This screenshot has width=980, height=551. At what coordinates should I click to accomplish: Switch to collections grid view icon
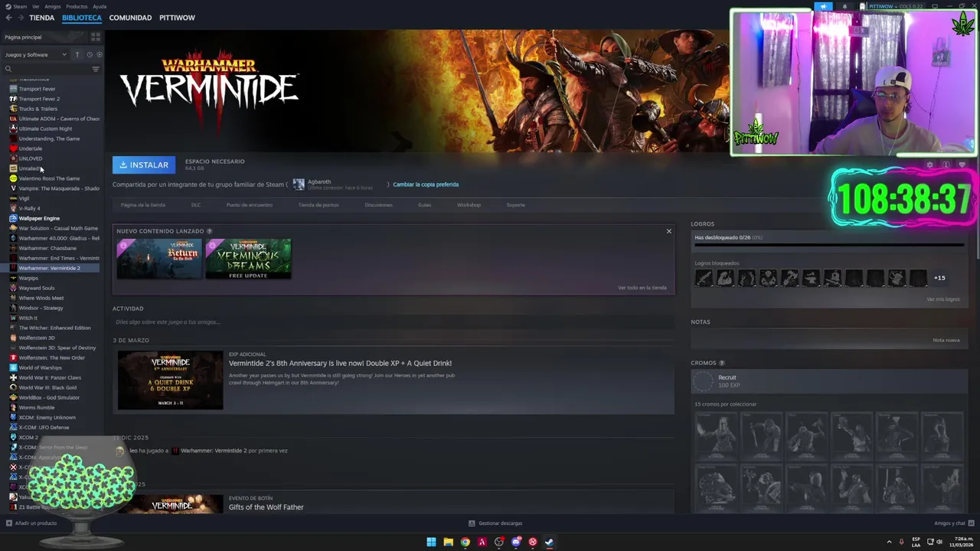96,37
